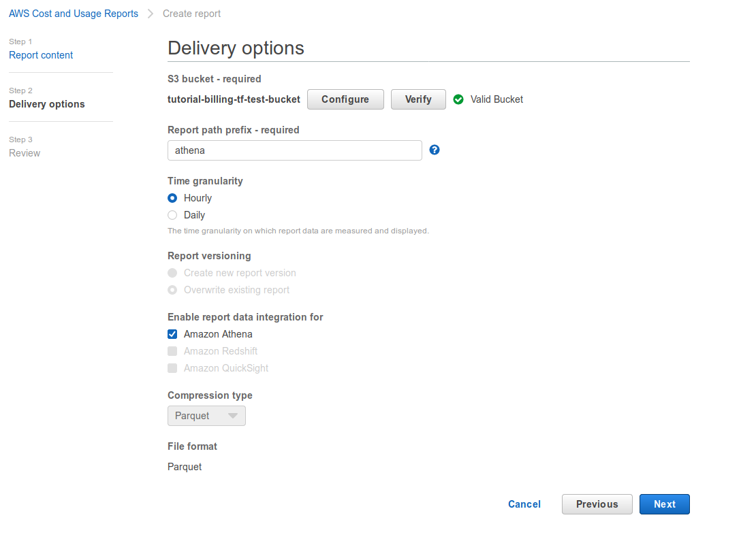Click the Parquet file format value
Screen dimensions: 756x558
click(x=184, y=466)
